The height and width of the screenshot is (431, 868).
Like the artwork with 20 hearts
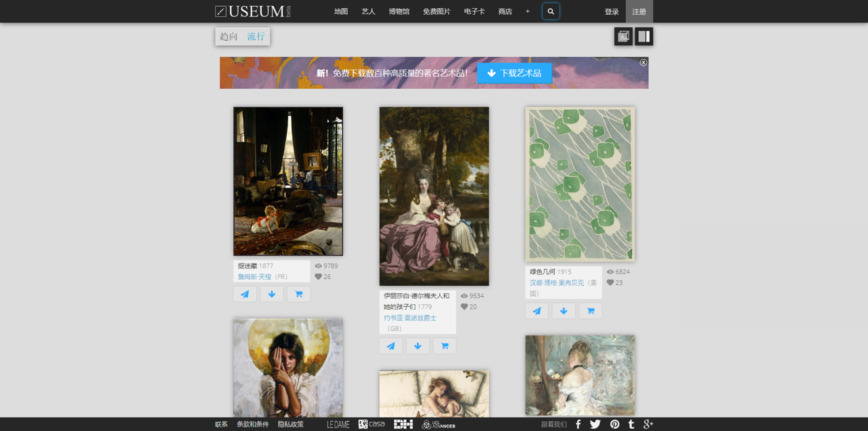(465, 306)
